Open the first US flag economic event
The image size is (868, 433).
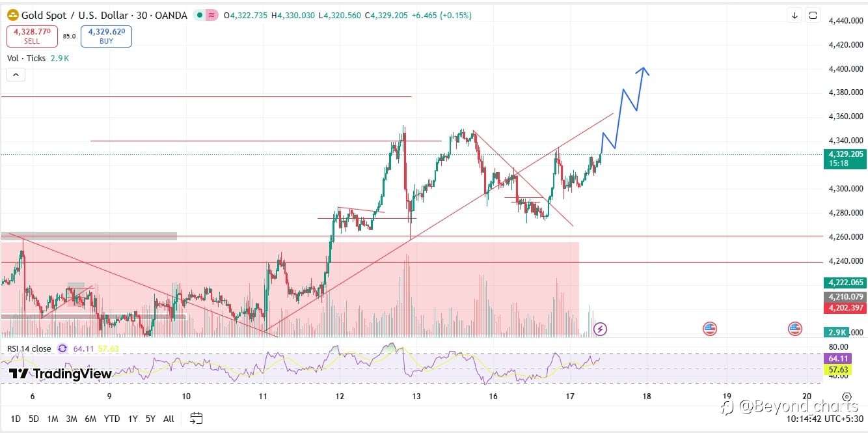(710, 329)
